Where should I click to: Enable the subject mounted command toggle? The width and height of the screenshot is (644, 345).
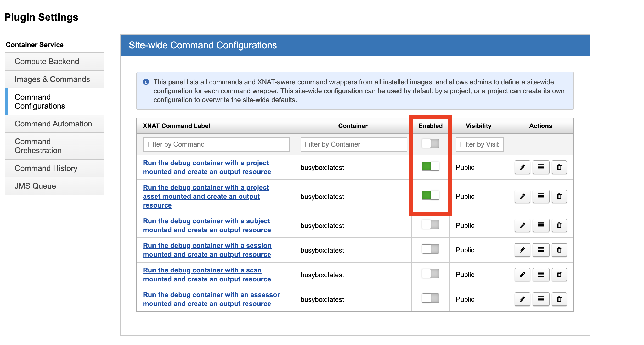click(x=430, y=225)
